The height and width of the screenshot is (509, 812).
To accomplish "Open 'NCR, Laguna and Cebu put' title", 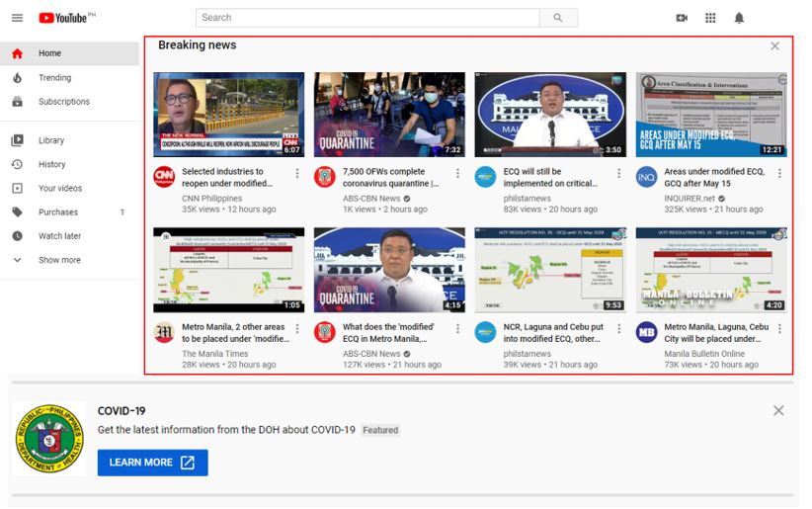I will 553,333.
